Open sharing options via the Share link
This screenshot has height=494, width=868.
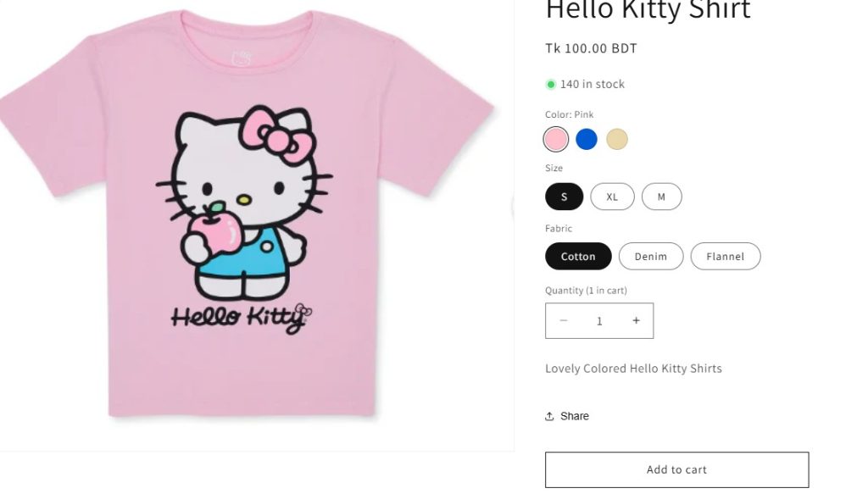573,415
